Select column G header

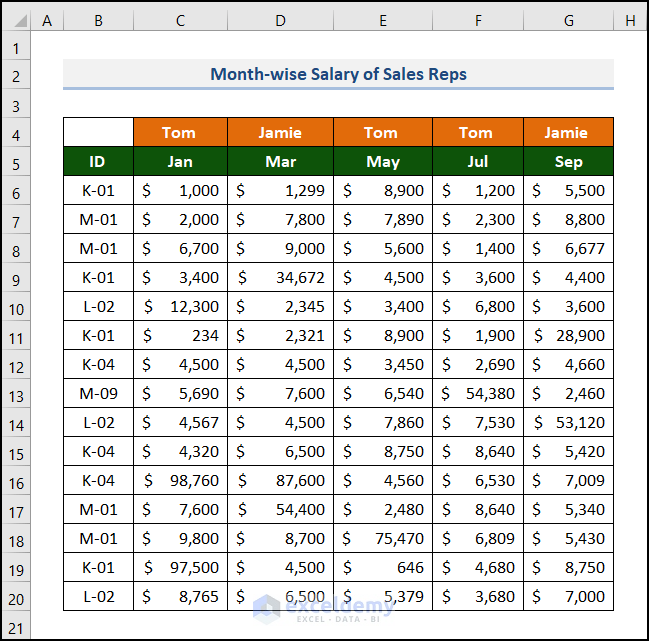(x=569, y=20)
